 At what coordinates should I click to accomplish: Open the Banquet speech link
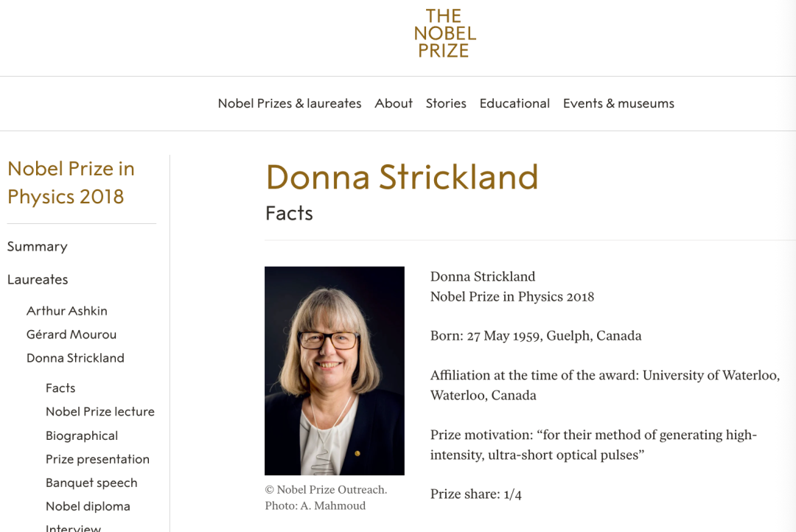click(x=91, y=483)
